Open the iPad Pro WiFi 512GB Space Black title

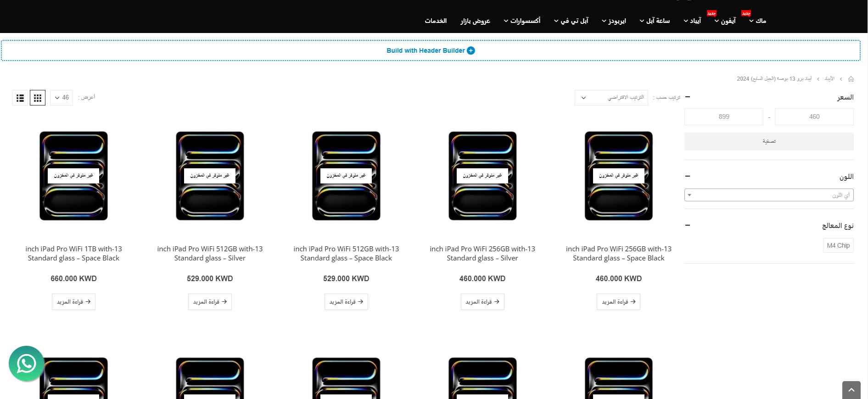point(346,254)
